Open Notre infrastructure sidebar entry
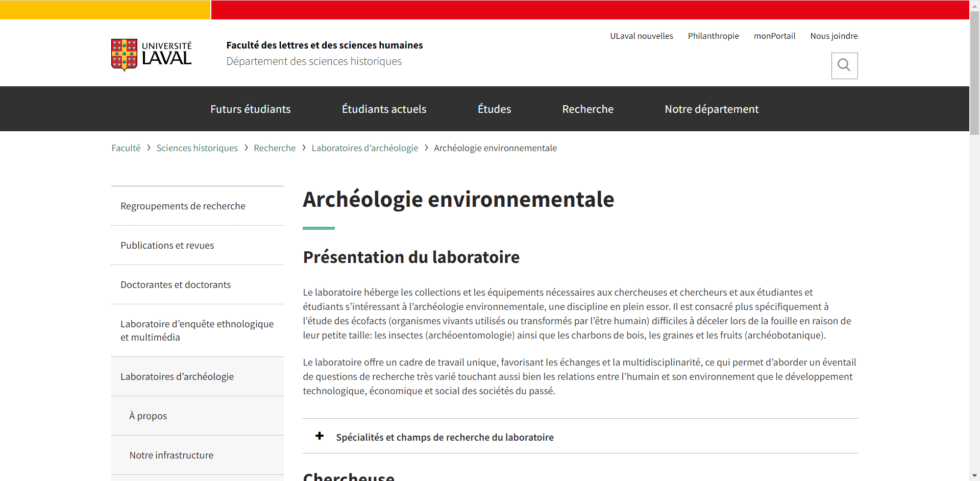 171,455
